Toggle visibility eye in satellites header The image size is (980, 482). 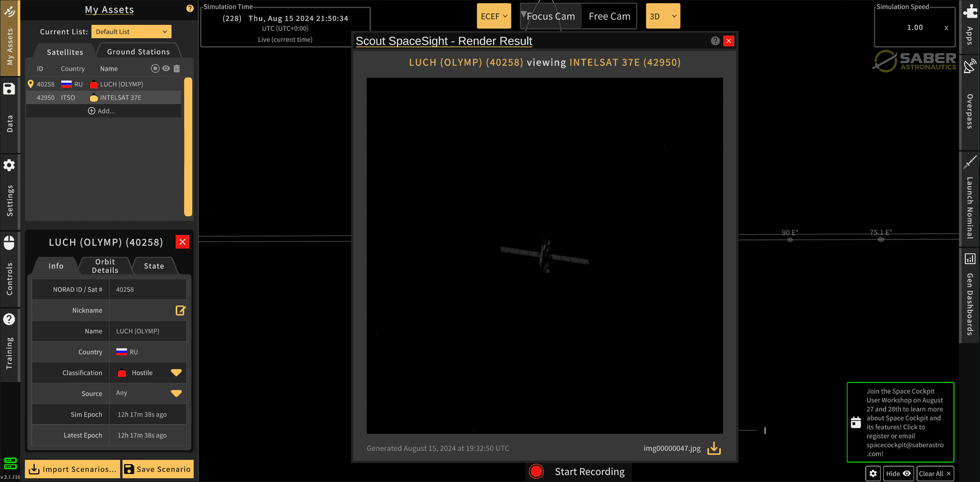coord(166,68)
